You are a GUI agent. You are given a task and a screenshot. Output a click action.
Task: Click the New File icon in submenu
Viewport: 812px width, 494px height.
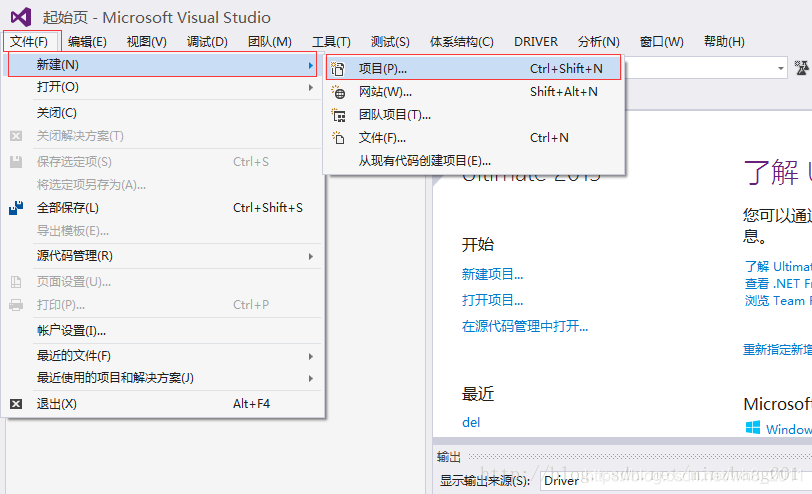(338, 138)
